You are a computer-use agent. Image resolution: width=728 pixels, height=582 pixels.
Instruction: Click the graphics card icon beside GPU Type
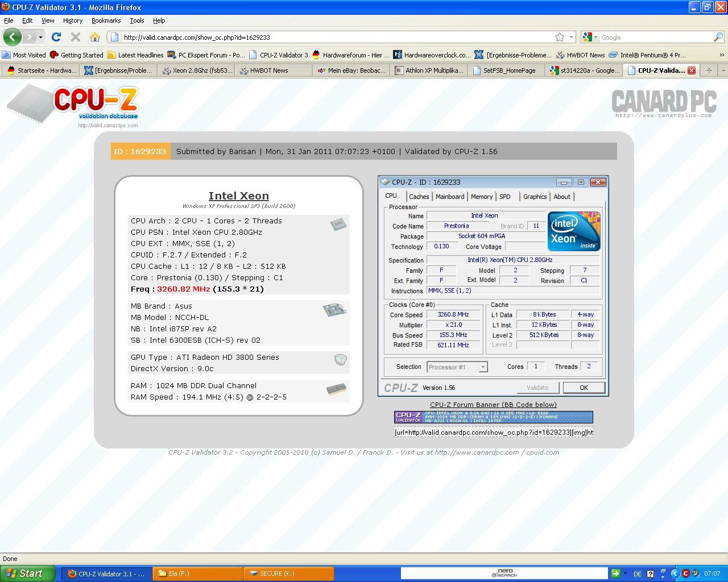[x=340, y=359]
